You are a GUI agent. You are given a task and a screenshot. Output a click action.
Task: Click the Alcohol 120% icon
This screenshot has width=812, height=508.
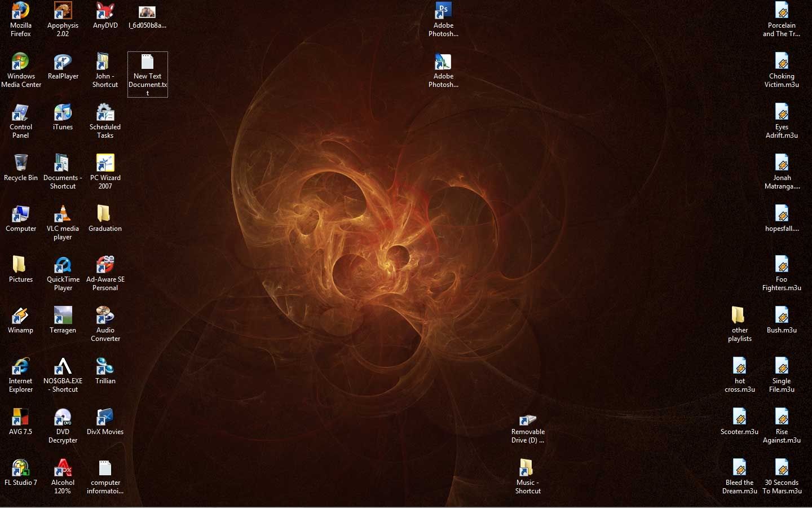click(63, 468)
